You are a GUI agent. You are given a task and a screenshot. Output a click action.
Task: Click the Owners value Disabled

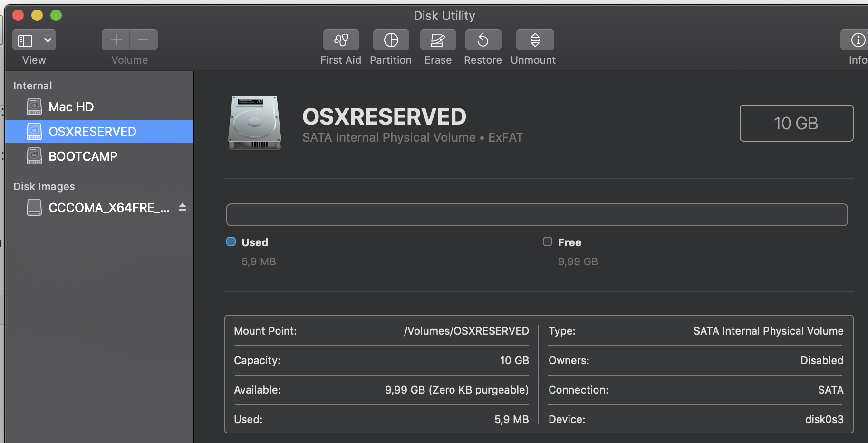coord(822,360)
